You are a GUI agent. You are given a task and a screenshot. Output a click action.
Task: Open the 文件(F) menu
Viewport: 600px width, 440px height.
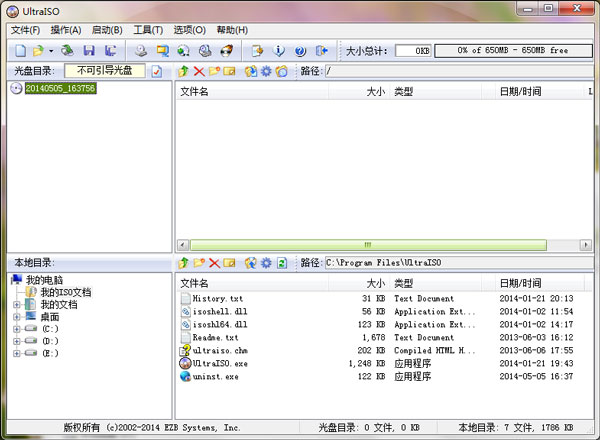click(25, 30)
